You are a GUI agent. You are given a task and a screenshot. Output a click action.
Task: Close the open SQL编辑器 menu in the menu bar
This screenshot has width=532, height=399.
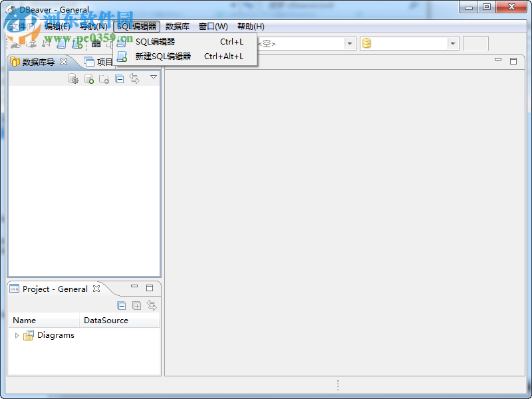click(x=137, y=27)
